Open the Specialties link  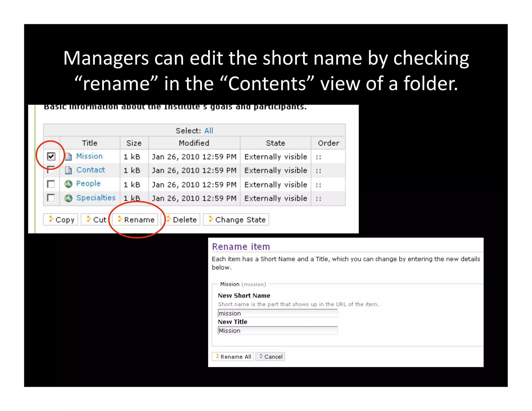point(96,198)
